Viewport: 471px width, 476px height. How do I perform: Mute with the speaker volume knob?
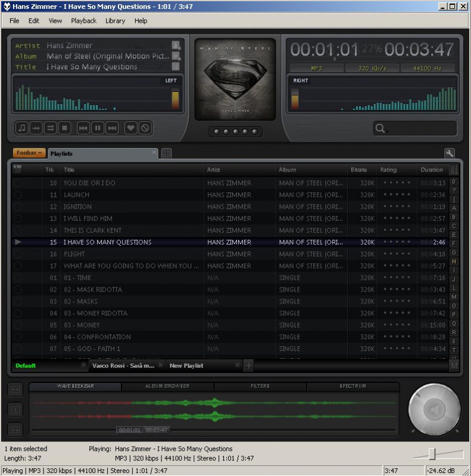pyautogui.click(x=434, y=409)
